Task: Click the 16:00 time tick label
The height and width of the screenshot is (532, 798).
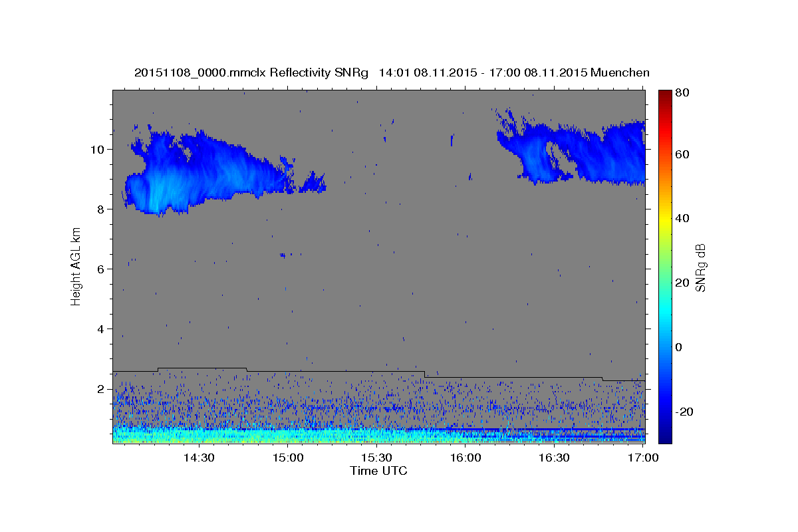Action: click(465, 458)
